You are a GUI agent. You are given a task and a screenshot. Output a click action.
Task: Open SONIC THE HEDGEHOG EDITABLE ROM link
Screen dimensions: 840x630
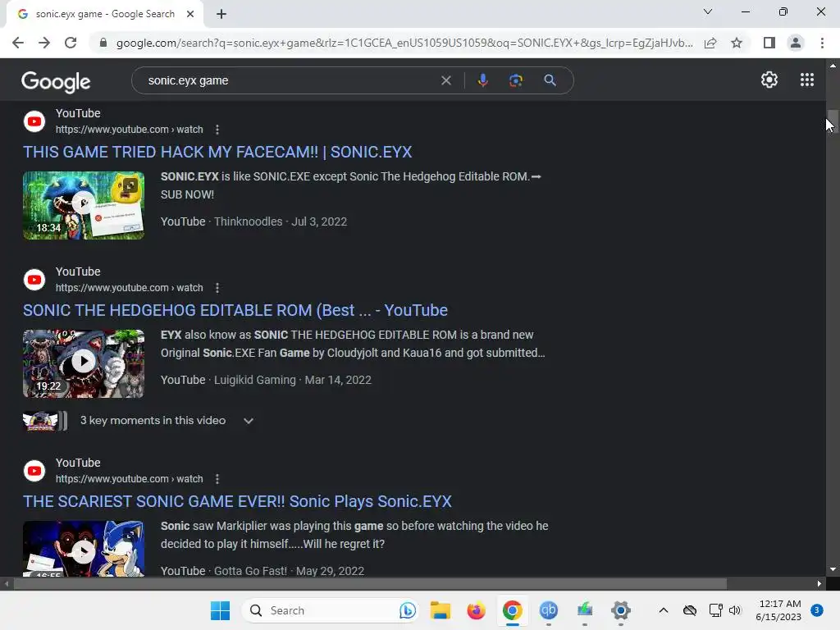coord(235,311)
